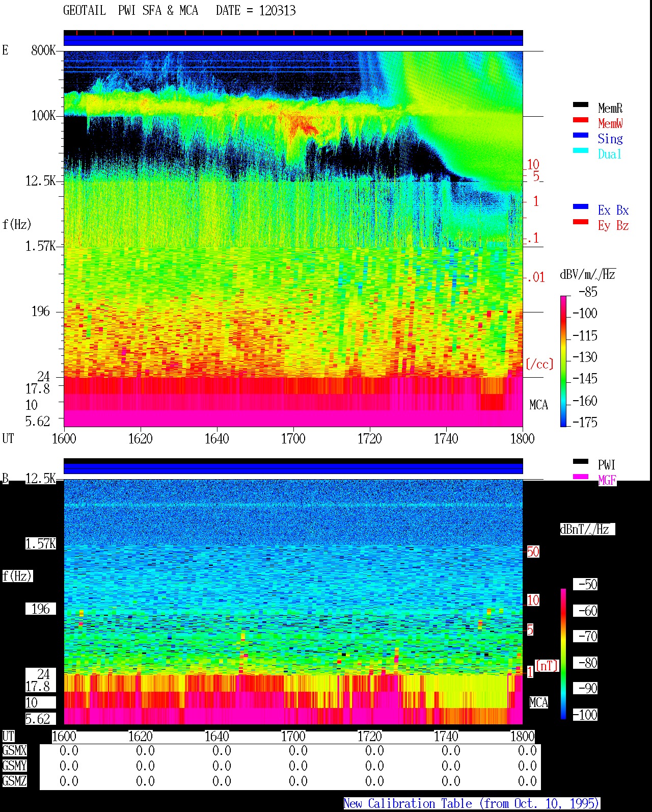This screenshot has width=652, height=812.
Task: Click the cyan Dual legend swatch
Action: point(581,151)
